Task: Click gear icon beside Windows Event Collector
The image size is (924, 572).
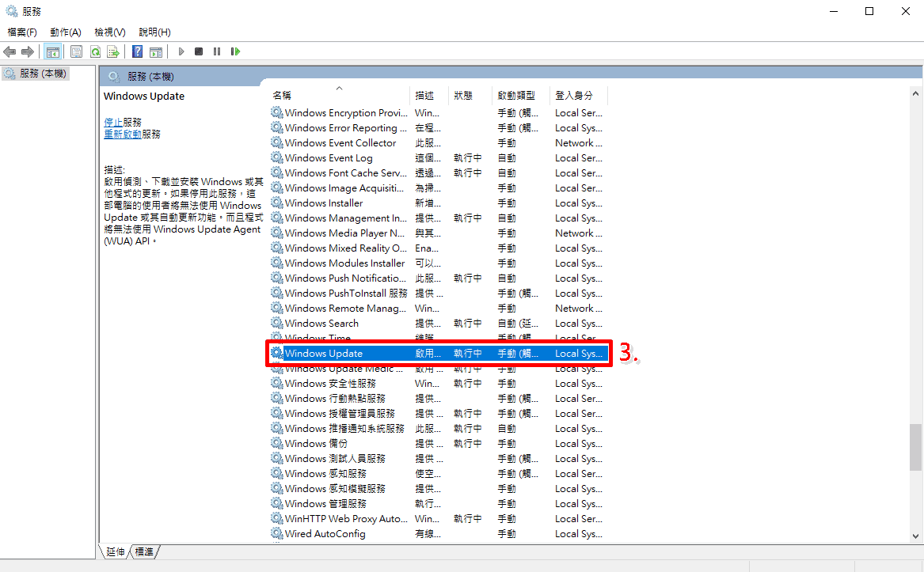Action: point(277,142)
